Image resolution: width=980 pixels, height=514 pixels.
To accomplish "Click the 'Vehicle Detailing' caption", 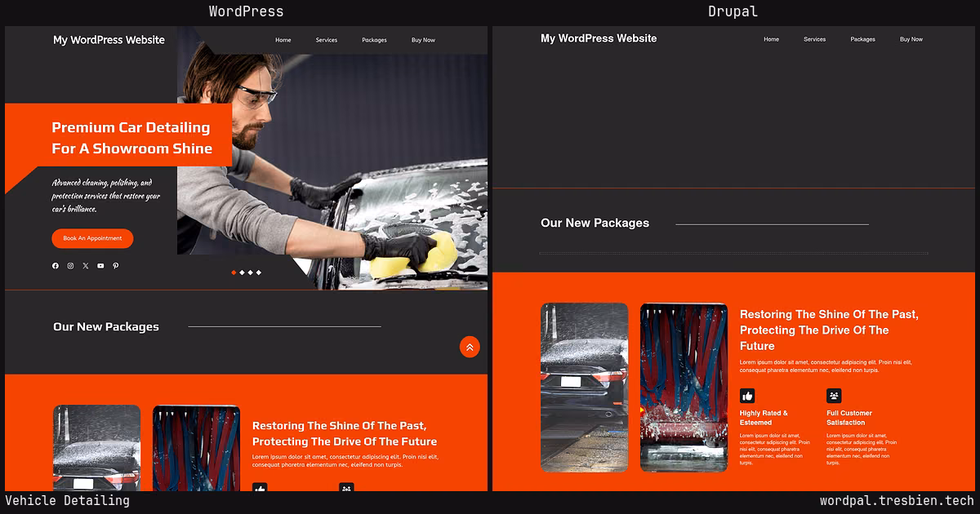I will point(68,501).
